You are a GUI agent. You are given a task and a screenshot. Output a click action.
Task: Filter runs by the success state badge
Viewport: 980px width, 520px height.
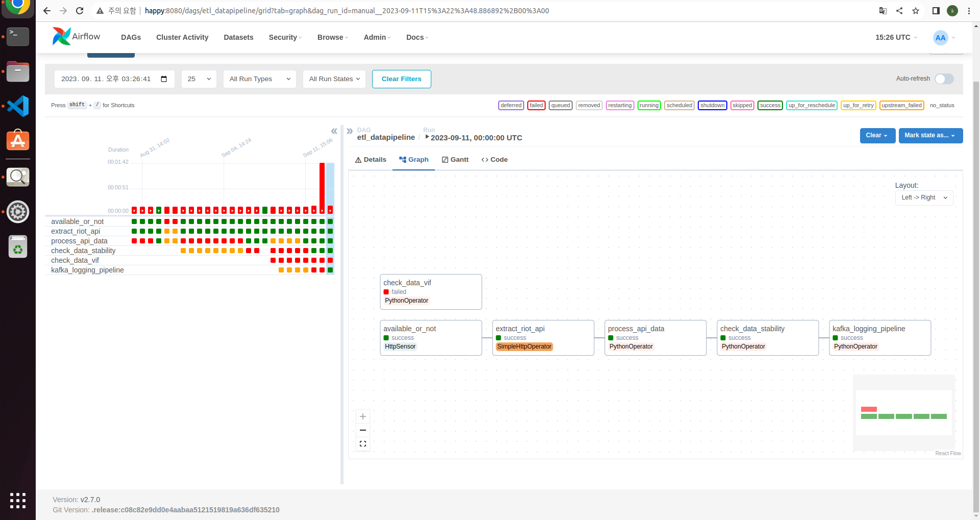770,105
